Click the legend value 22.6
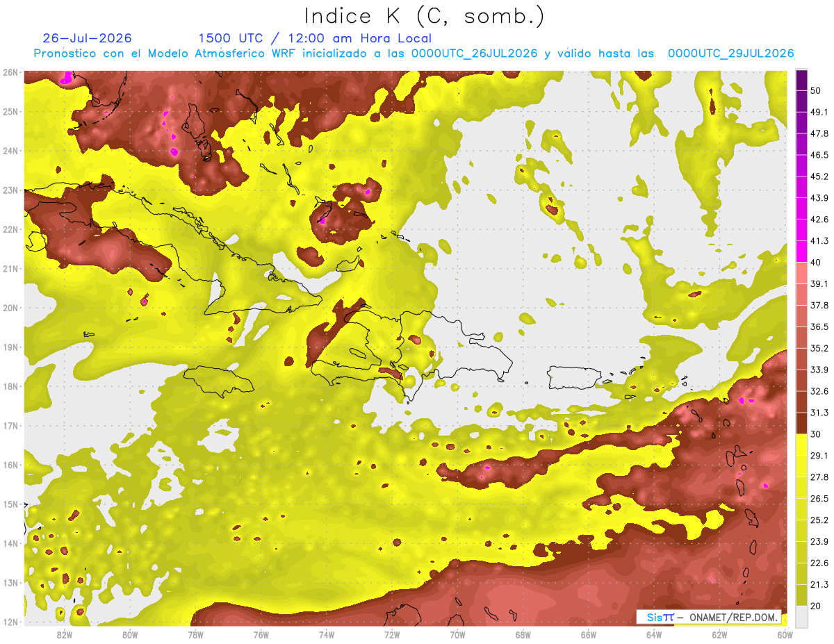Screen dimensions: 834x644 pos(819,563)
